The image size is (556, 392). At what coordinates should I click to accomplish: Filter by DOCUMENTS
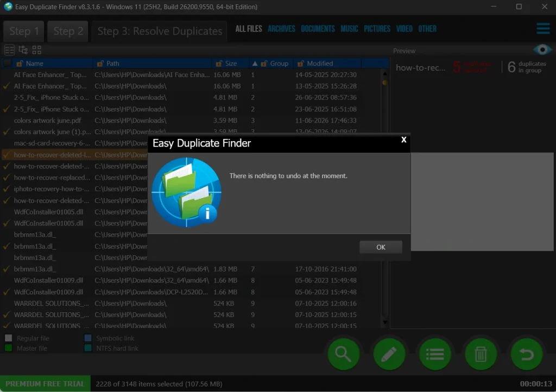coord(318,29)
